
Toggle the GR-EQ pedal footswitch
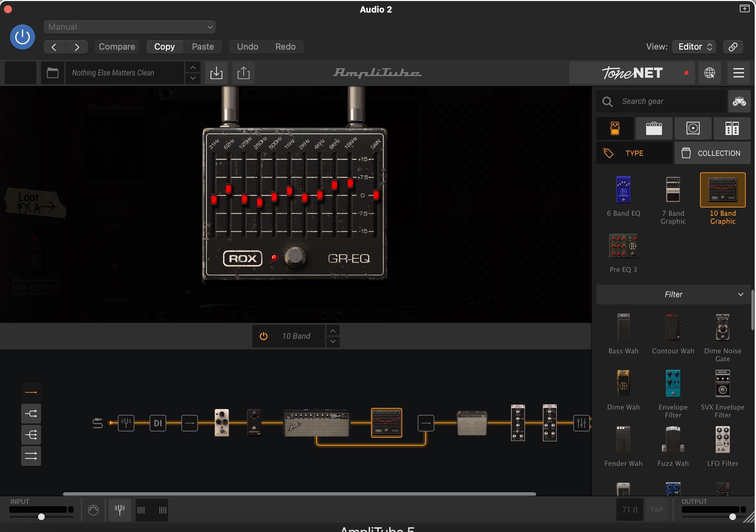[295, 256]
